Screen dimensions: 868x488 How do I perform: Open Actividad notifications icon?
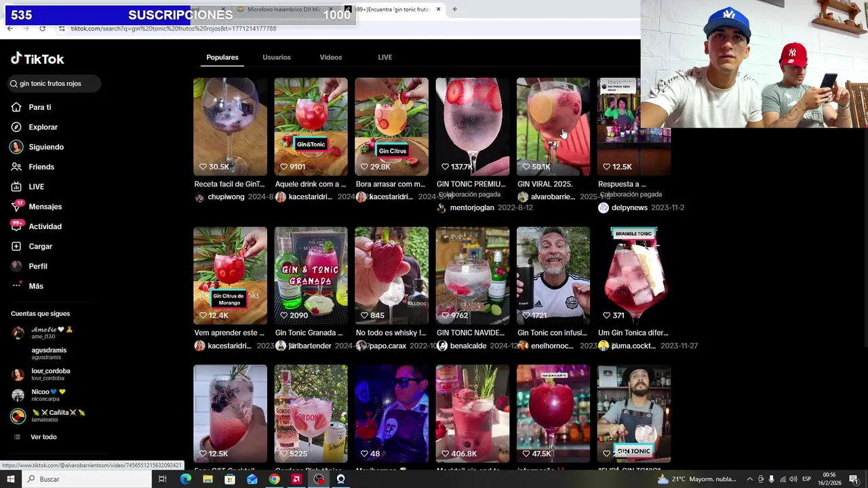[16, 226]
